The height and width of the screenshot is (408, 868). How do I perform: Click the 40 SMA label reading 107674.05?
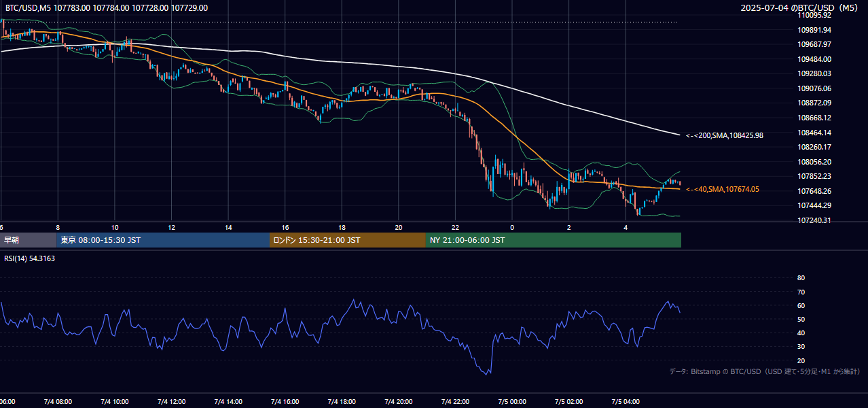click(x=723, y=190)
